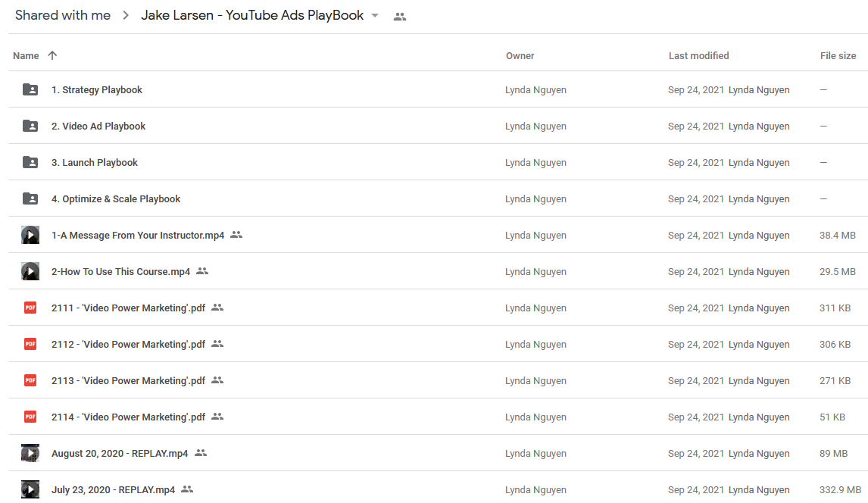Click the 38.4 MB file size value

coord(838,235)
